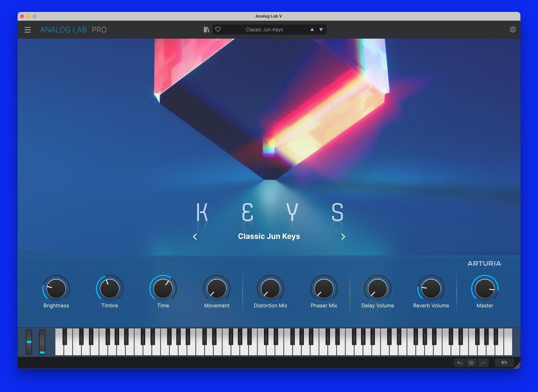This screenshot has width=538, height=392.
Task: Undo the last parameter change
Action: (x=459, y=363)
